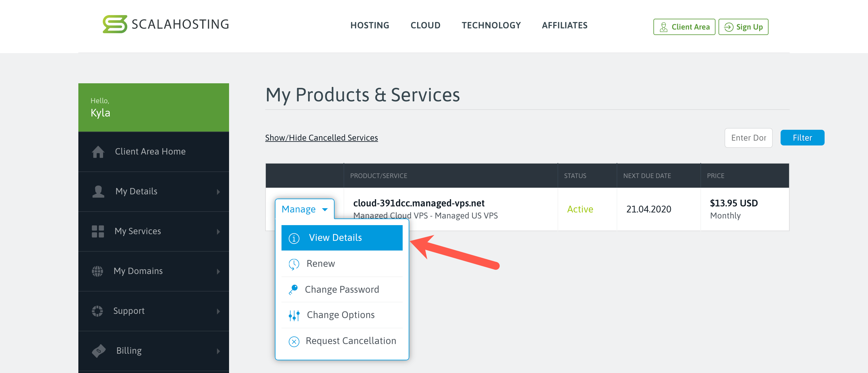
Task: Click the Client Area user icon
Action: click(663, 27)
